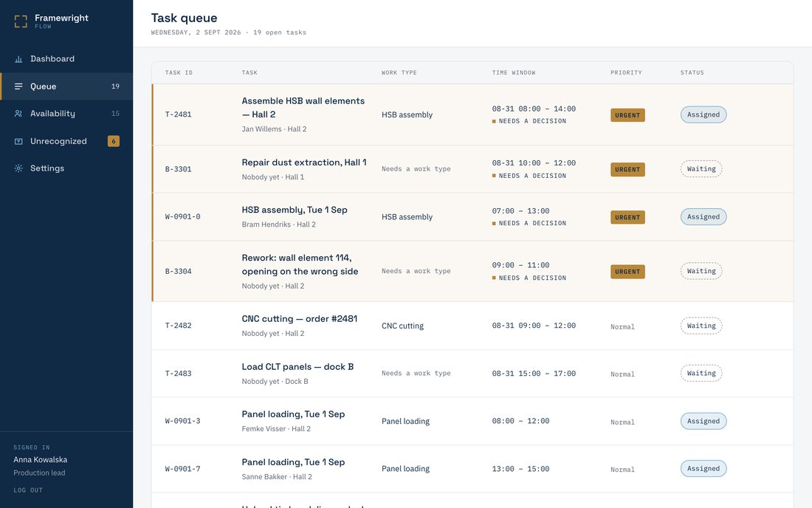
Task: Click the Settings gear icon
Action: (x=18, y=168)
